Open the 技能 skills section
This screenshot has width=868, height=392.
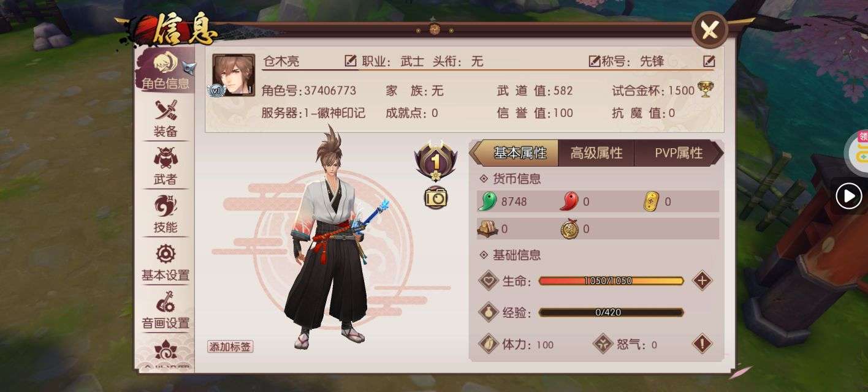[x=165, y=214]
